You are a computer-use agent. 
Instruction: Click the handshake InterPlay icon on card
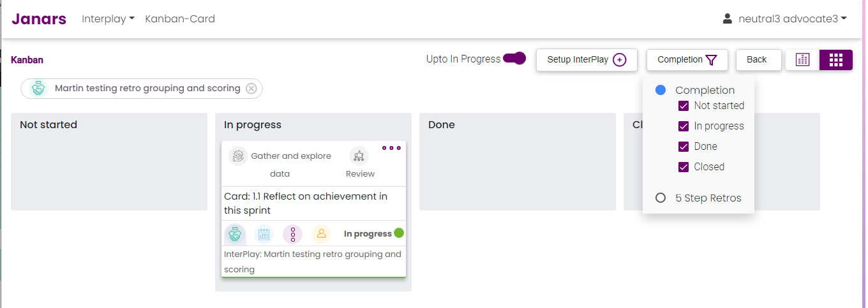click(x=236, y=234)
